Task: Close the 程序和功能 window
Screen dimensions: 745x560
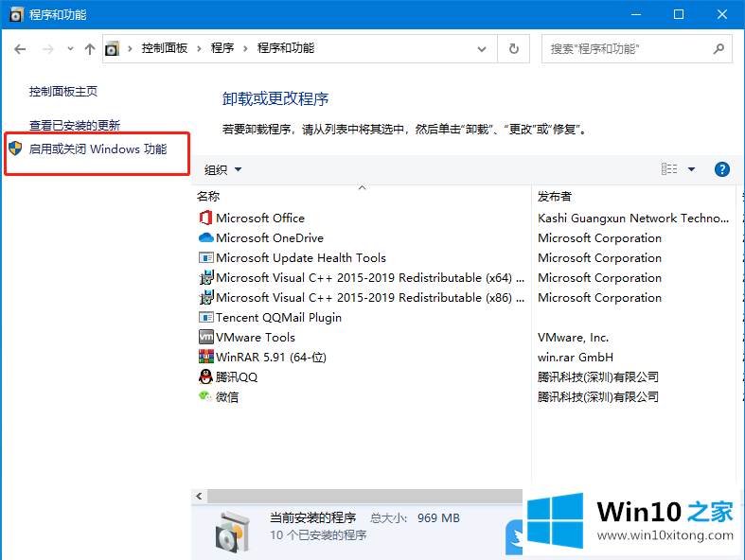Action: (722, 15)
